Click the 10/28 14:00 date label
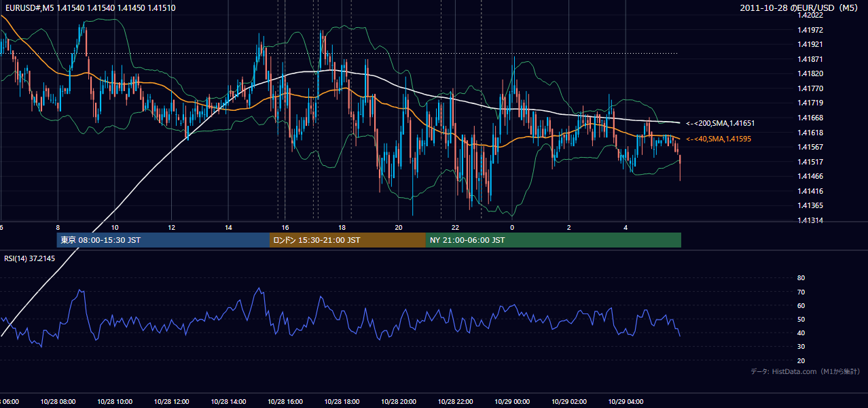Viewport: 868px width, 408px height. 228,401
